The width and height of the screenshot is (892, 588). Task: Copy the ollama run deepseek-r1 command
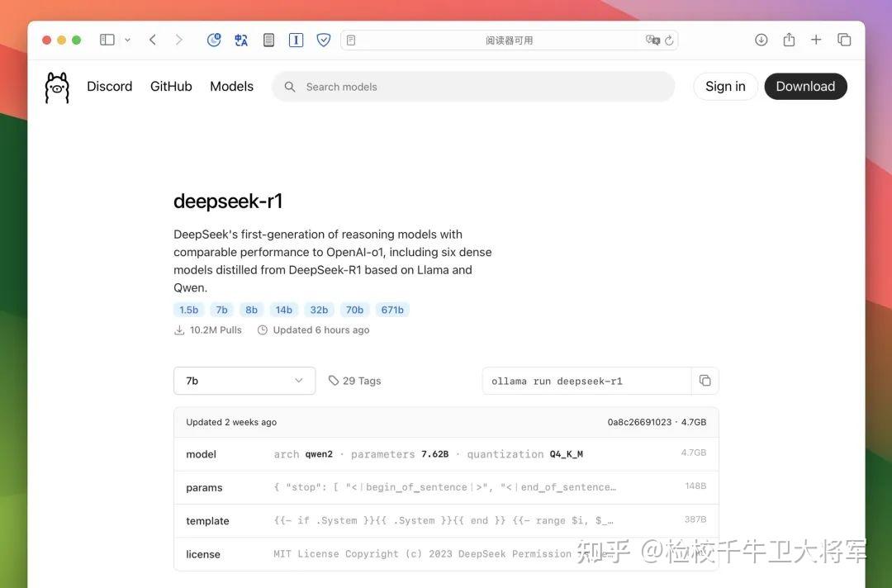tap(705, 380)
